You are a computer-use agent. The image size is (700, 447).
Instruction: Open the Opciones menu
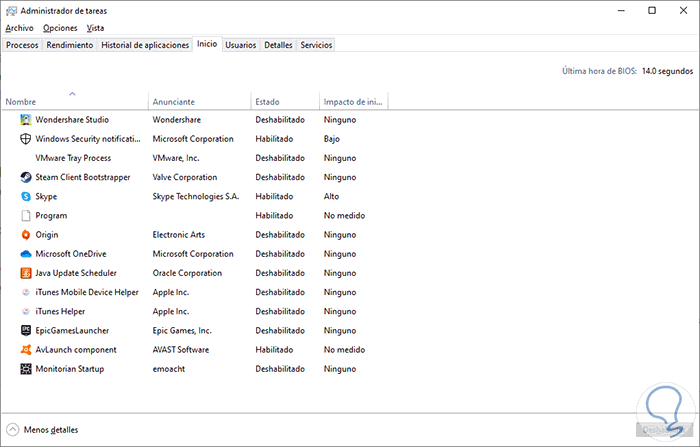click(x=60, y=28)
